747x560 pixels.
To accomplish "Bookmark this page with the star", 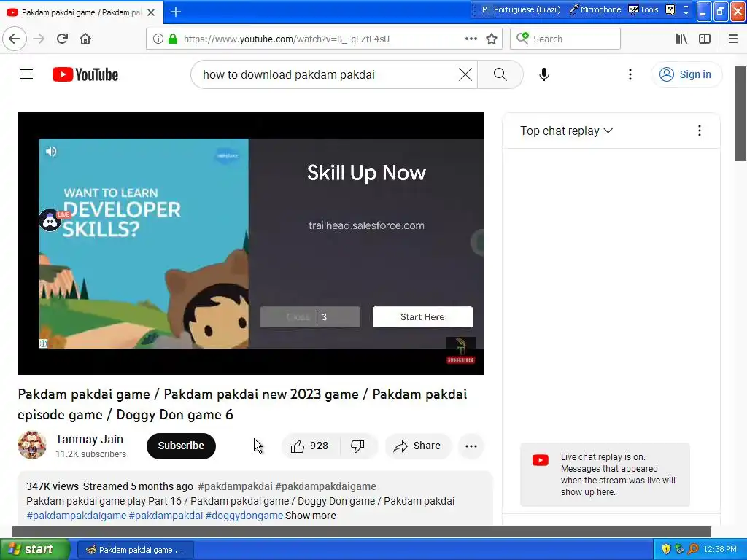I will (x=492, y=39).
